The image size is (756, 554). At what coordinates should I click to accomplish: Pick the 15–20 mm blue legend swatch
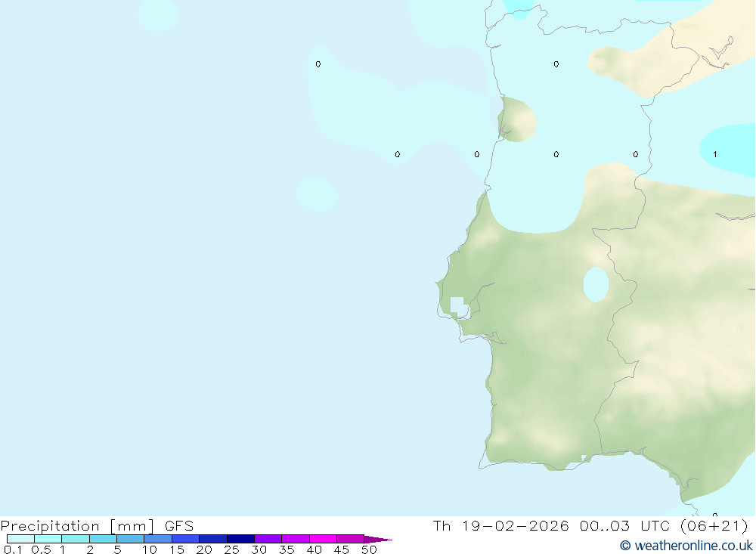[186, 539]
